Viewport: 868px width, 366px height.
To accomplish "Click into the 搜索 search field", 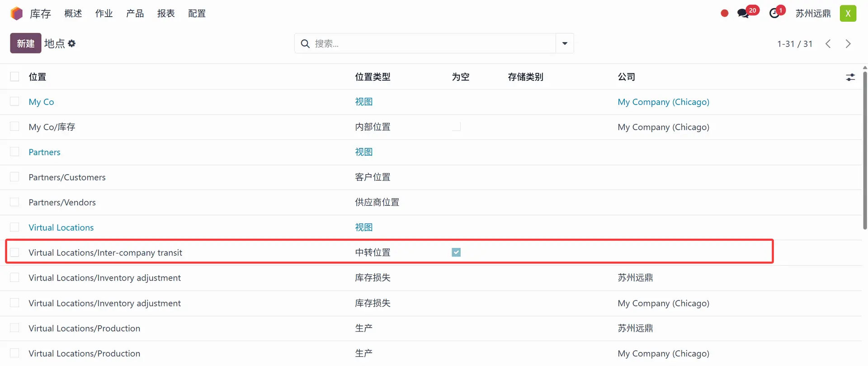I will 429,43.
